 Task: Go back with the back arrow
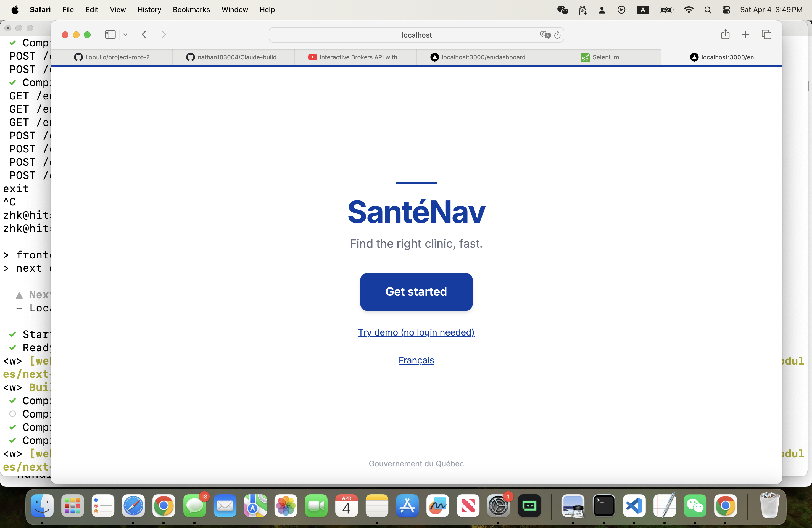pyautogui.click(x=144, y=35)
